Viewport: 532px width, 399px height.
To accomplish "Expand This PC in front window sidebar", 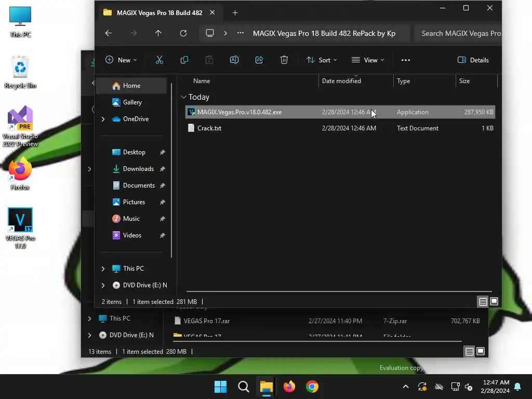I will 103,269.
